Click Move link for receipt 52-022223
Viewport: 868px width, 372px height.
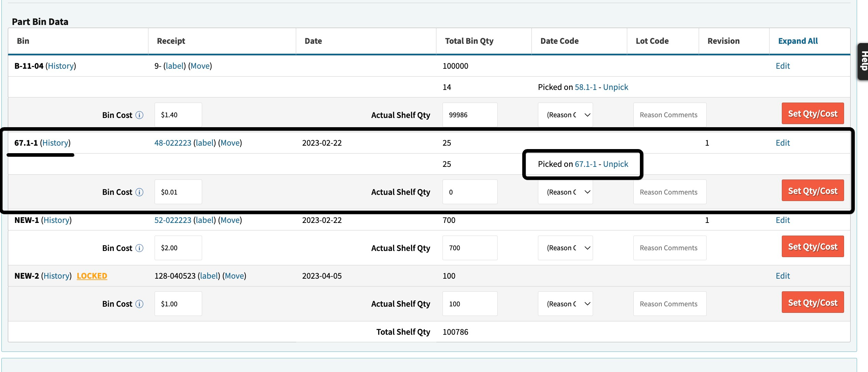tap(230, 220)
